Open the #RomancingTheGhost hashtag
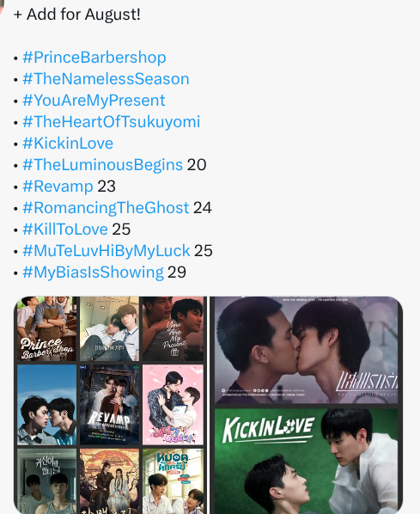This screenshot has width=420, height=514. pyautogui.click(x=106, y=208)
